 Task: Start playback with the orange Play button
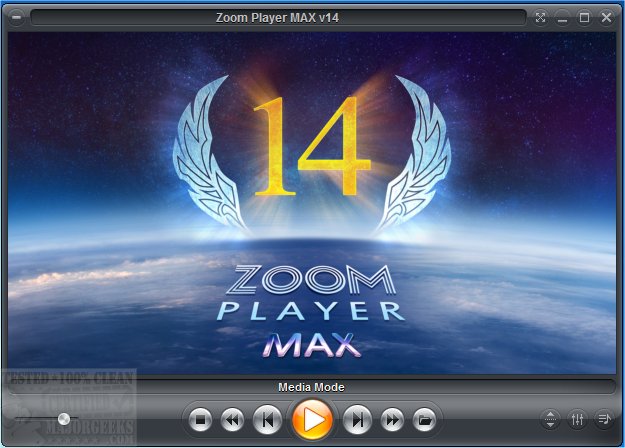[313, 419]
